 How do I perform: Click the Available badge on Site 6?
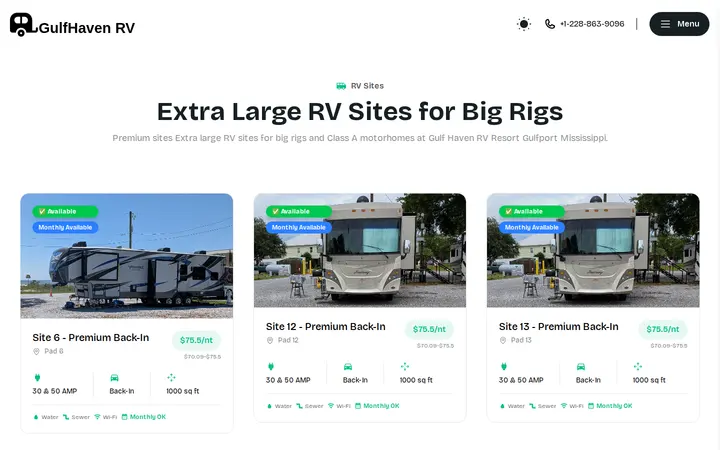pyautogui.click(x=65, y=211)
